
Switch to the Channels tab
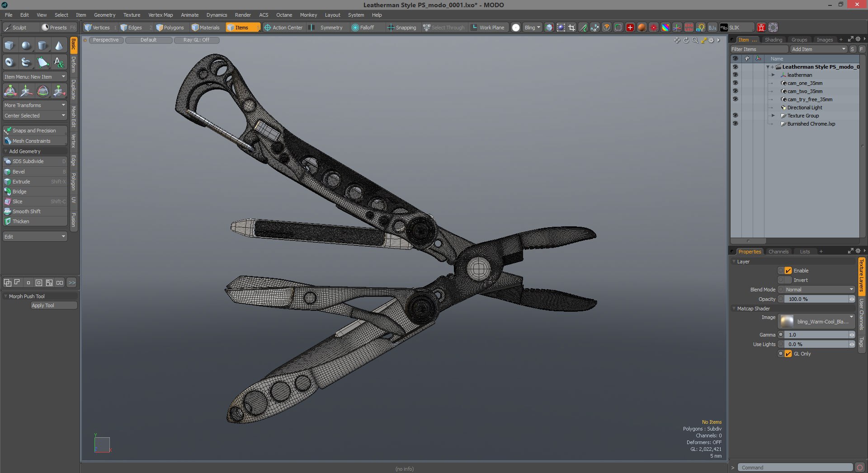coord(778,252)
